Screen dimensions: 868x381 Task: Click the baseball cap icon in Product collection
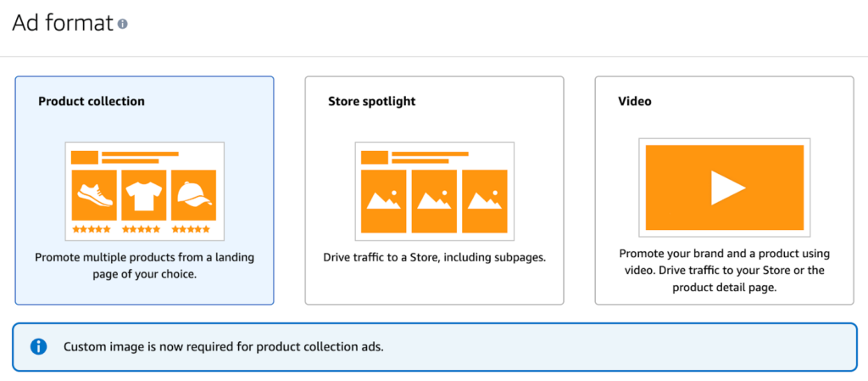193,194
